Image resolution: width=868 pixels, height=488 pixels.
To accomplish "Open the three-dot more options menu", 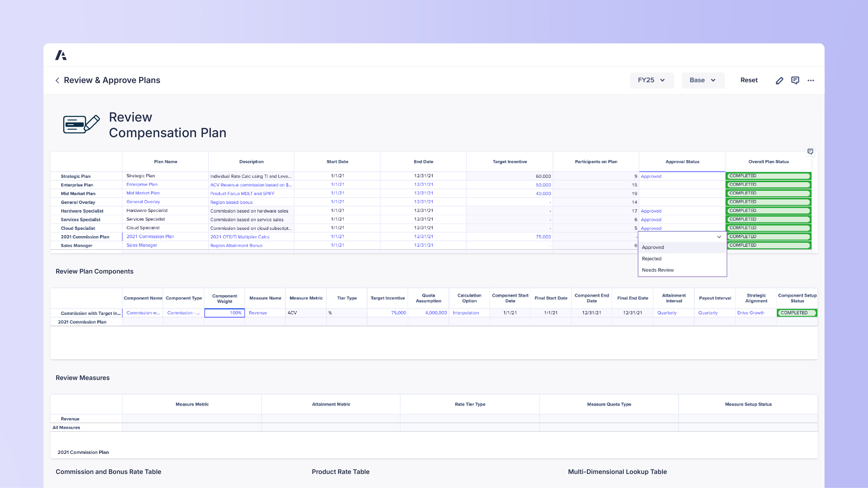I will (811, 80).
